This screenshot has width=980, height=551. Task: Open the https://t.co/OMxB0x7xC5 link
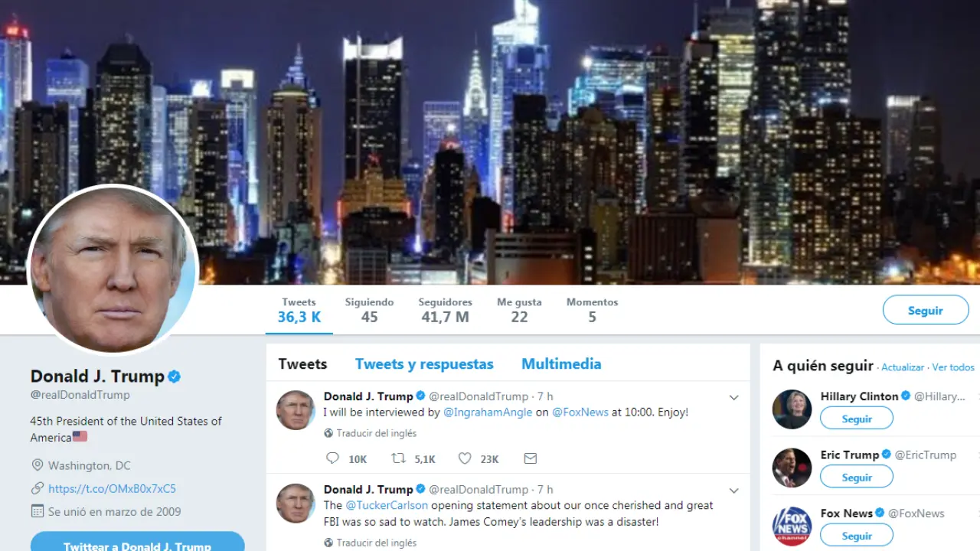(112, 488)
